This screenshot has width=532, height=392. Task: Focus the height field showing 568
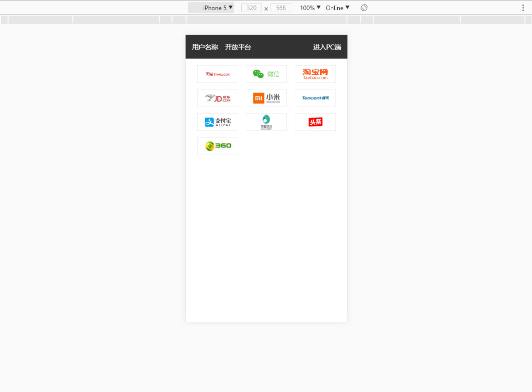[281, 8]
